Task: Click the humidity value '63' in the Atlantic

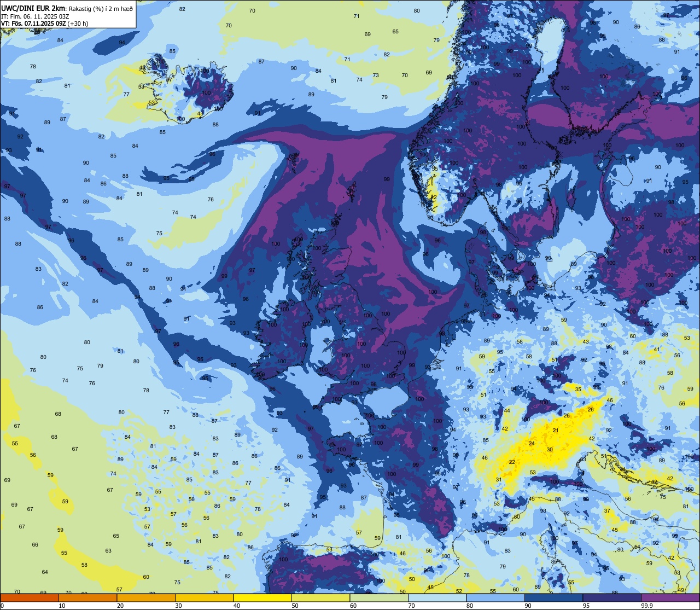Action: pyautogui.click(x=108, y=551)
